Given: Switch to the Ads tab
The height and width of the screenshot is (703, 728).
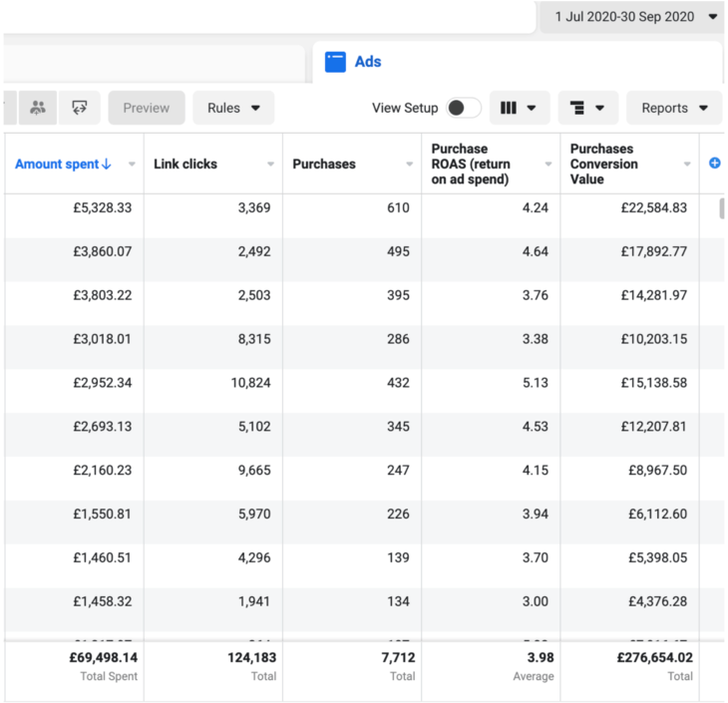Looking at the screenshot, I should 368,62.
